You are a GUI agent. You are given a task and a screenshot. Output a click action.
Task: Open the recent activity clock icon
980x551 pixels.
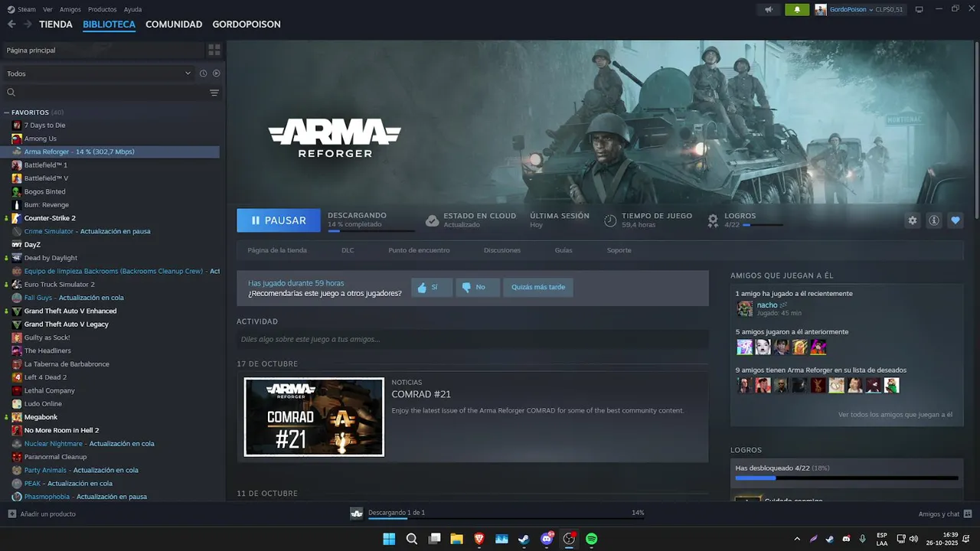(203, 73)
